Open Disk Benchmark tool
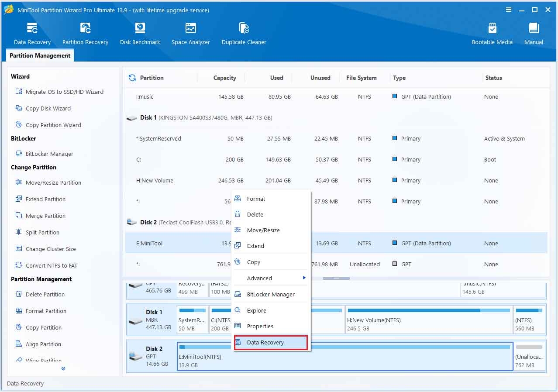The width and height of the screenshot is (558, 392). click(140, 34)
